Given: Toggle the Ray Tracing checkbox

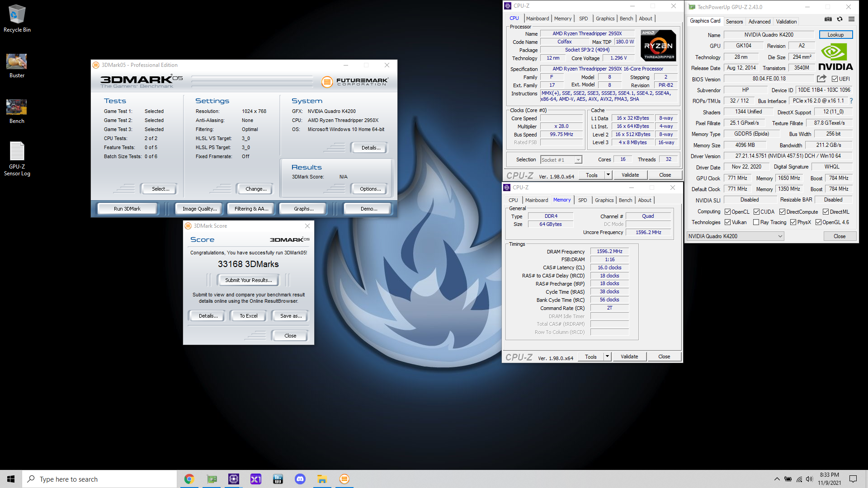Looking at the screenshot, I should 756,222.
